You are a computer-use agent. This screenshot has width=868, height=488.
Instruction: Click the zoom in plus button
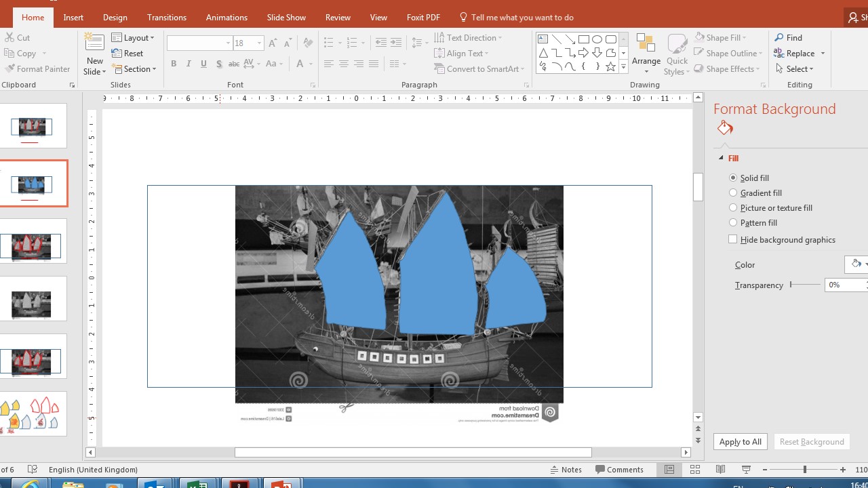(843, 470)
